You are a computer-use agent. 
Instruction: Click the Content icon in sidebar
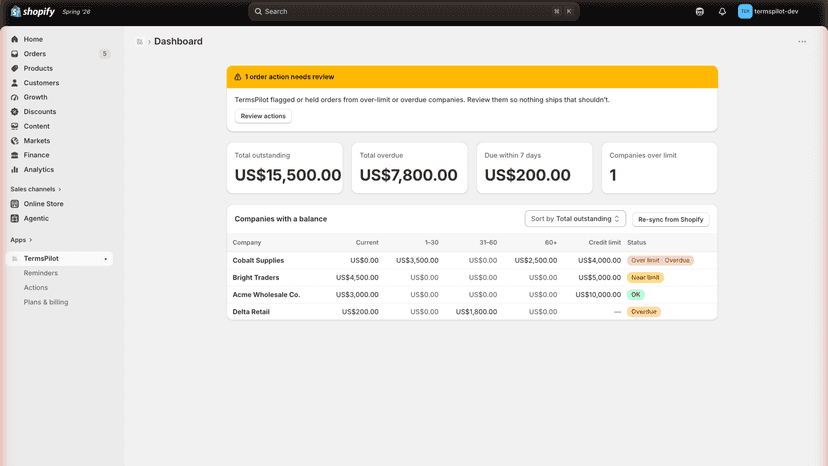click(15, 126)
